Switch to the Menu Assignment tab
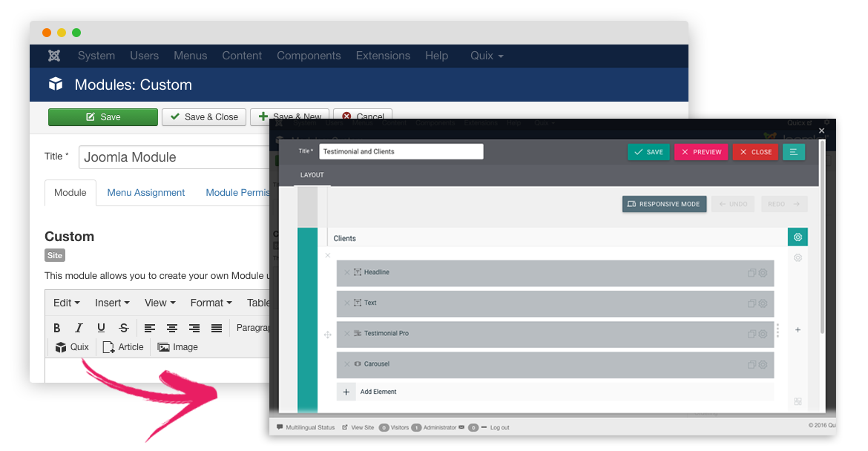The height and width of the screenshot is (451, 868). click(145, 192)
